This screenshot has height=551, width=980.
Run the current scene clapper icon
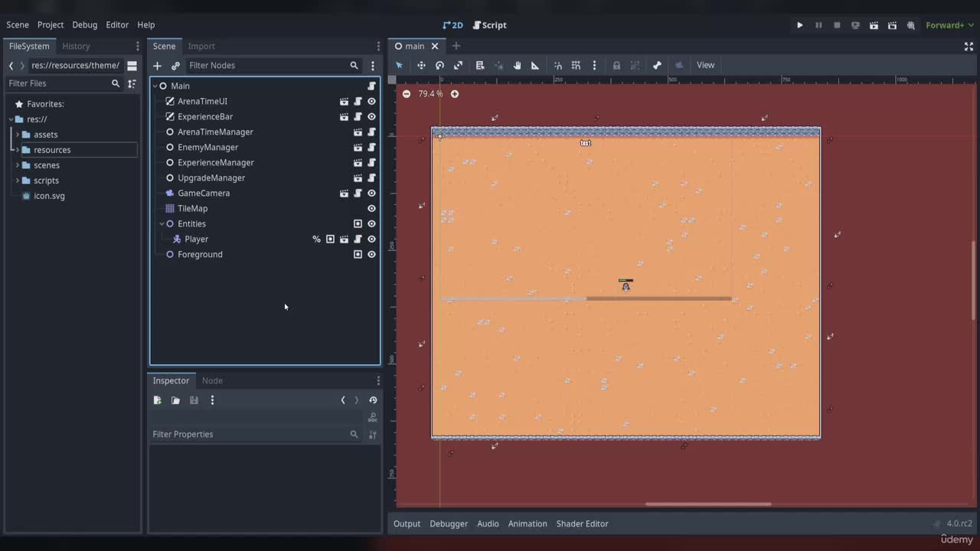point(874,25)
